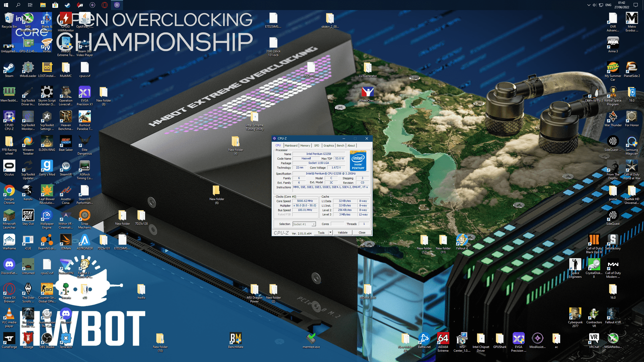Open the CrystalDisk 8 shortcut

pyautogui.click(x=594, y=268)
